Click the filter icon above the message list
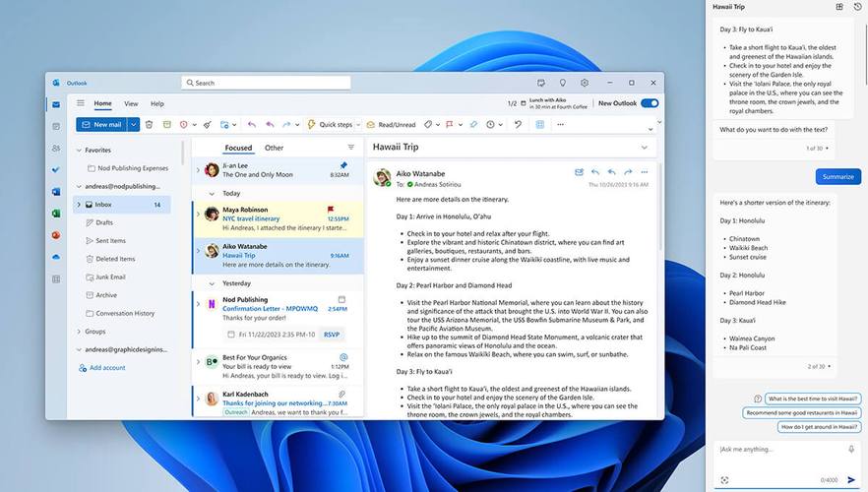The width and height of the screenshot is (868, 492). click(x=350, y=148)
